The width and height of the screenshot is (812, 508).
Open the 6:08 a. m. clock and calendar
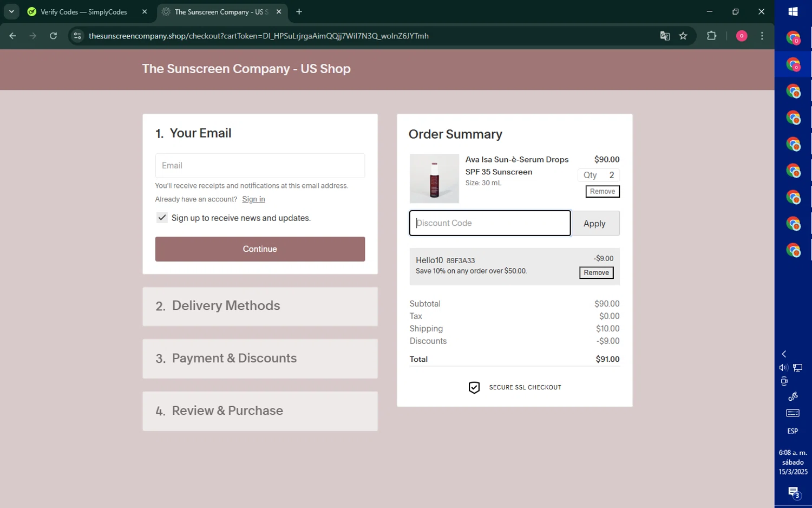[x=793, y=462]
